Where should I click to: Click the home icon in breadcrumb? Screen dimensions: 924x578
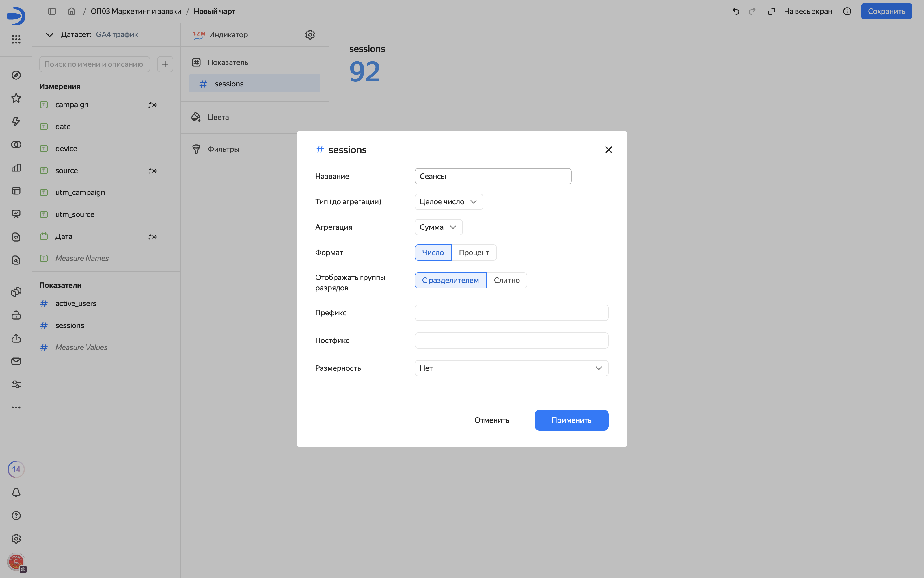[71, 12]
